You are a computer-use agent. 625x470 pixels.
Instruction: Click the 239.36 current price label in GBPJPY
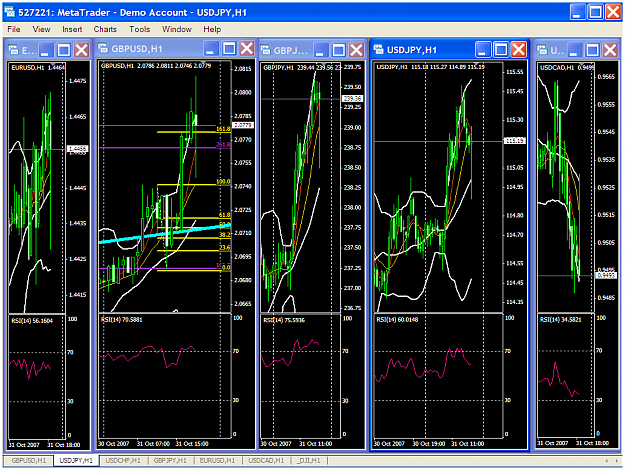click(352, 98)
